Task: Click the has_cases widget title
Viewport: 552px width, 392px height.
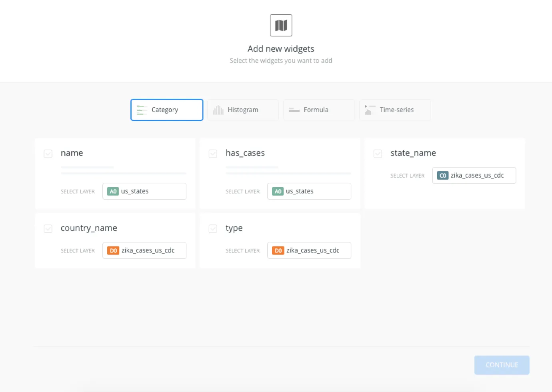Action: (245, 153)
